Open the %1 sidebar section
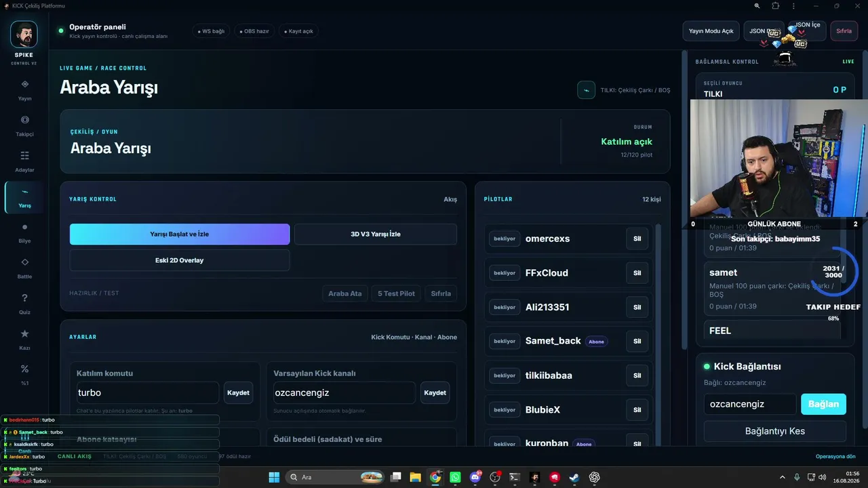The image size is (868, 488). click(24, 375)
